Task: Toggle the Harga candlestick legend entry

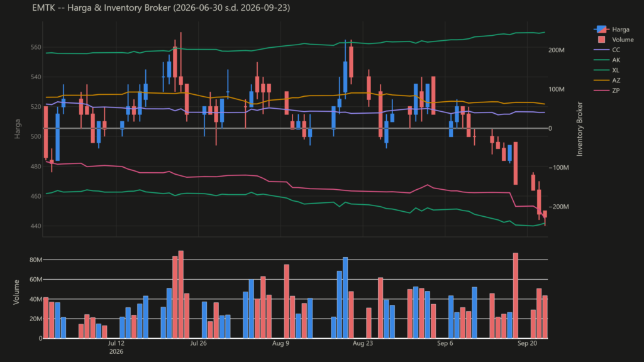Action: tap(611, 30)
